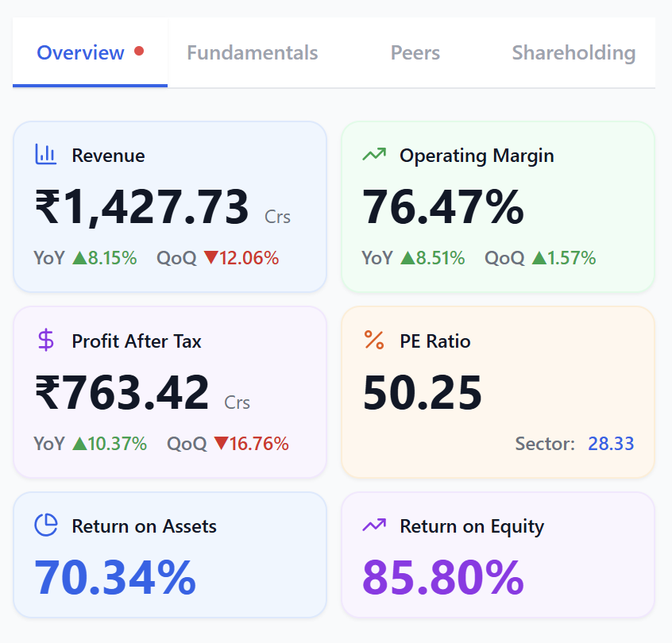Select the Operating Margin title
672x643 pixels.
click(x=477, y=156)
